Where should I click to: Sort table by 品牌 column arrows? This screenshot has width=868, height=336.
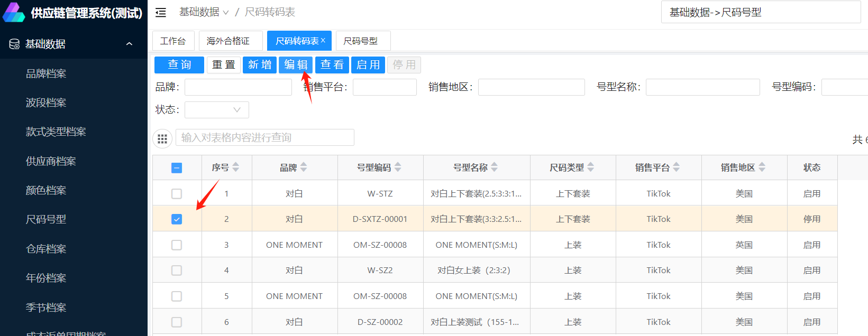[304, 167]
